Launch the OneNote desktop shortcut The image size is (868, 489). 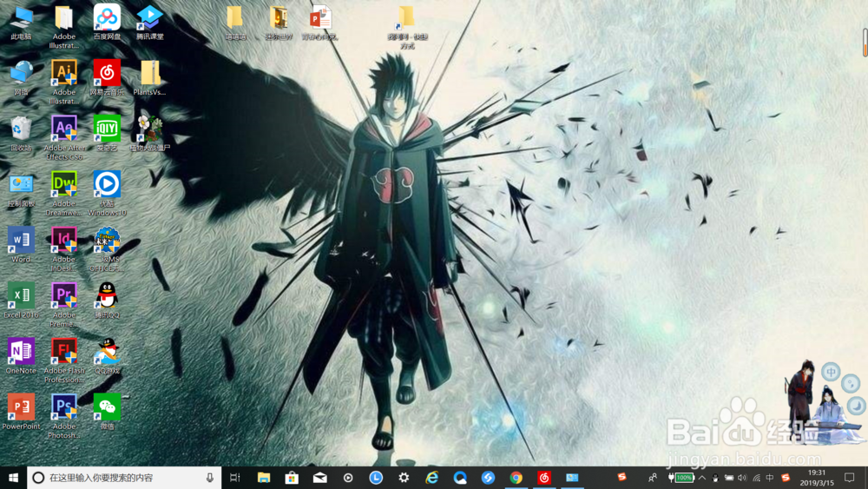21,356
